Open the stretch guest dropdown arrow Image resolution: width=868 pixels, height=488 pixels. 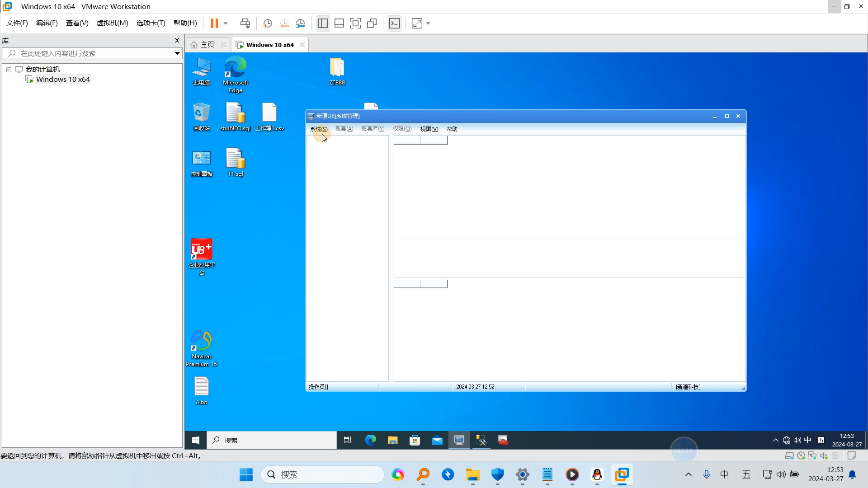coord(428,23)
